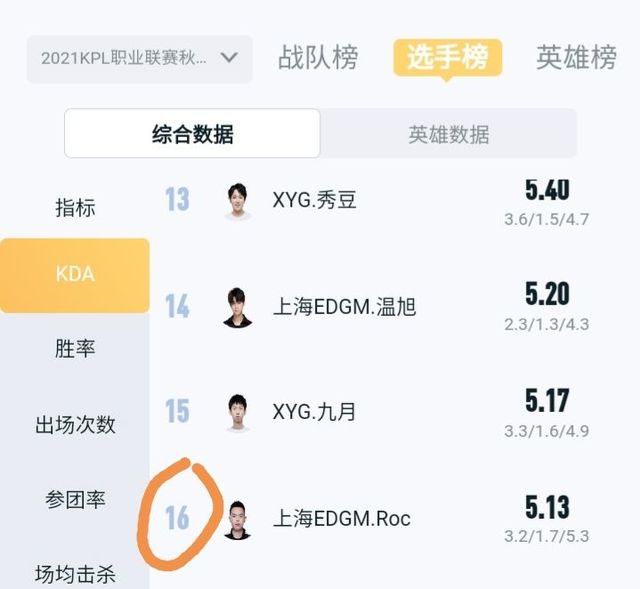Switch to the 战队榜 tab
This screenshot has width=640, height=589.
pos(317,58)
